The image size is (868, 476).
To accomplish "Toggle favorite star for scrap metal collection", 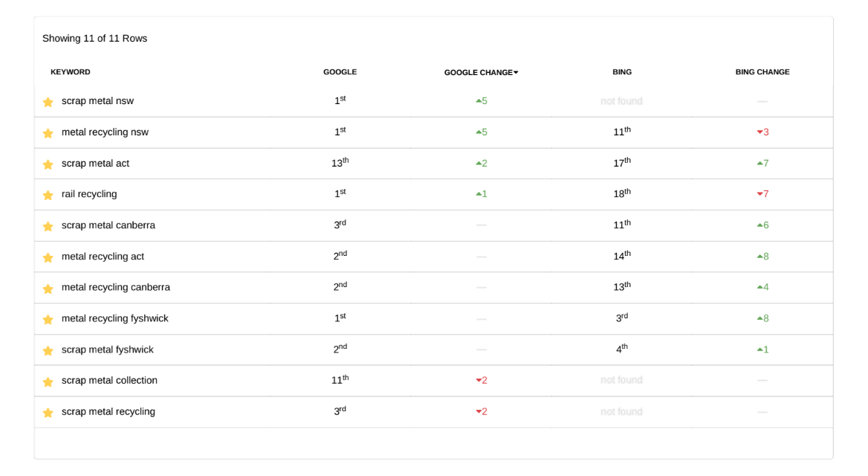I will [48, 382].
